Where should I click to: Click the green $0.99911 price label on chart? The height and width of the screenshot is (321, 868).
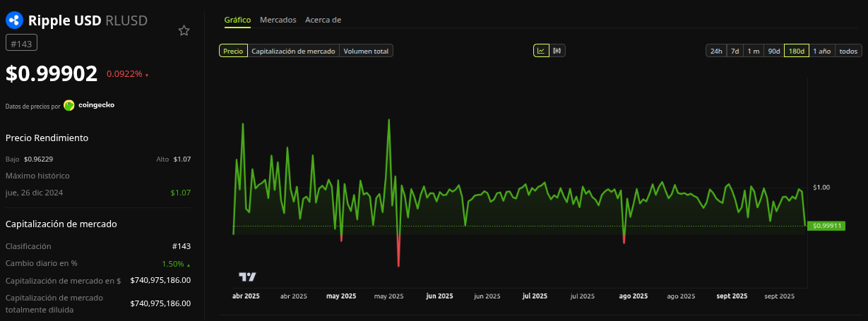826,226
